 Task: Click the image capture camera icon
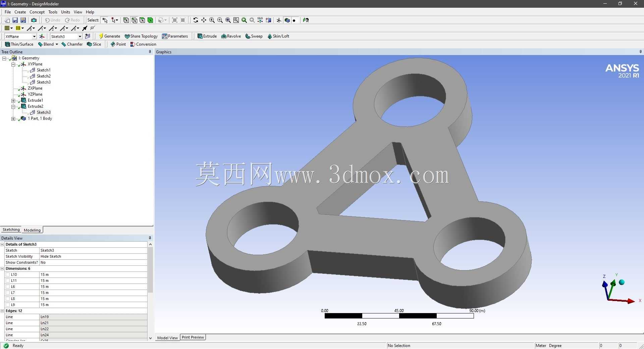coord(34,20)
